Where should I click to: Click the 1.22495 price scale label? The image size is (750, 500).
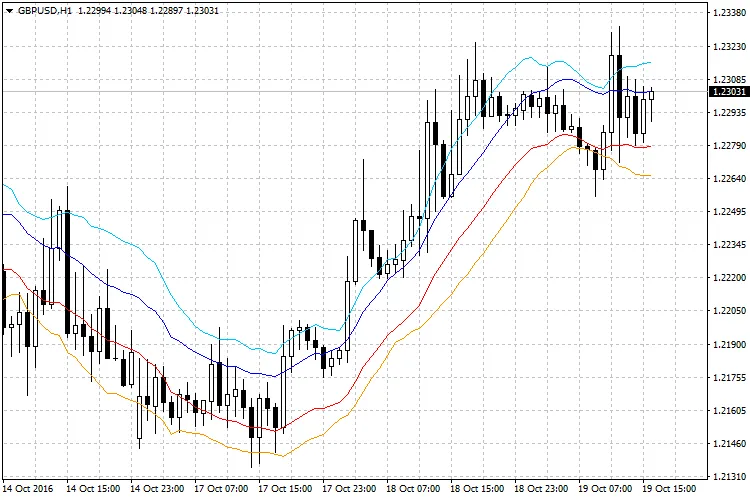727,212
